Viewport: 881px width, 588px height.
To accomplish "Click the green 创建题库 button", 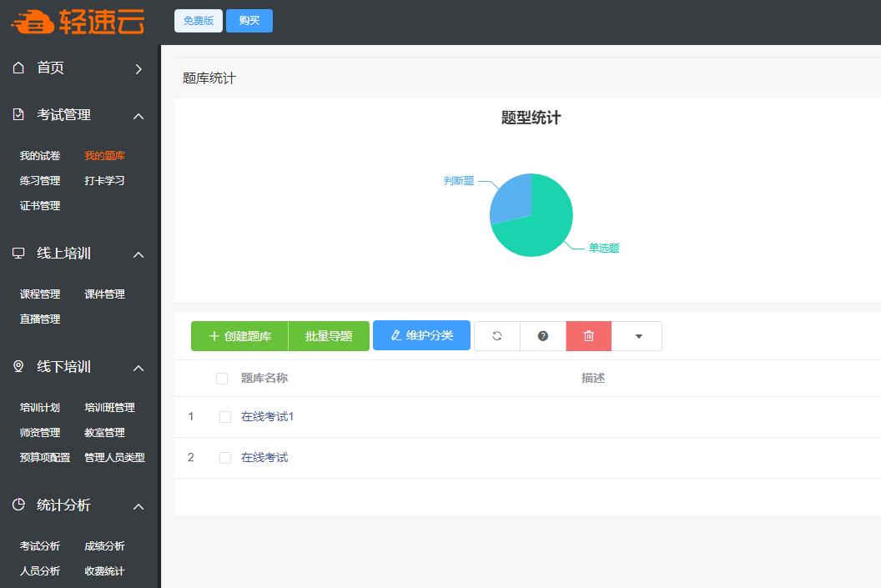I will 238,335.
